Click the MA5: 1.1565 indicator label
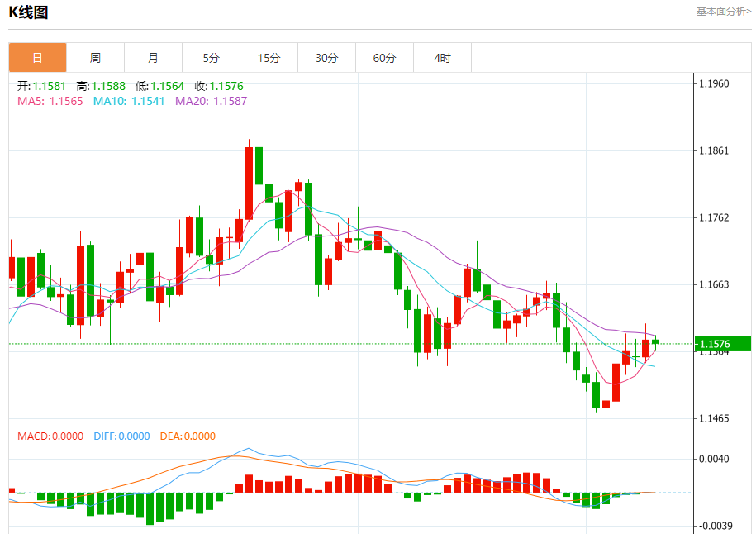This screenshot has width=756, height=534. pyautogui.click(x=50, y=101)
